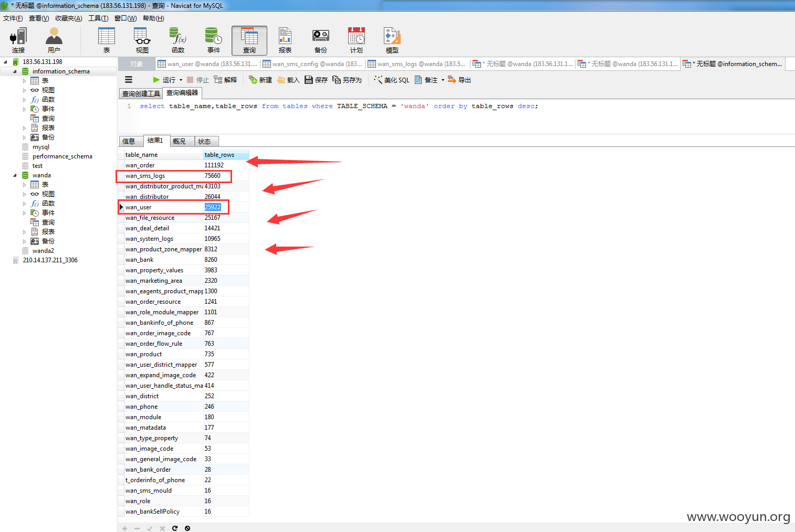795x532 pixels.
Task: Select the test database in tree
Action: (x=37, y=166)
